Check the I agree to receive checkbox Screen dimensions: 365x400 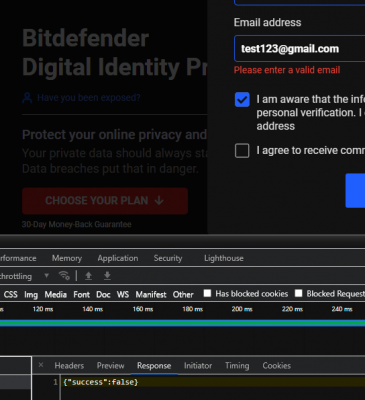point(242,151)
